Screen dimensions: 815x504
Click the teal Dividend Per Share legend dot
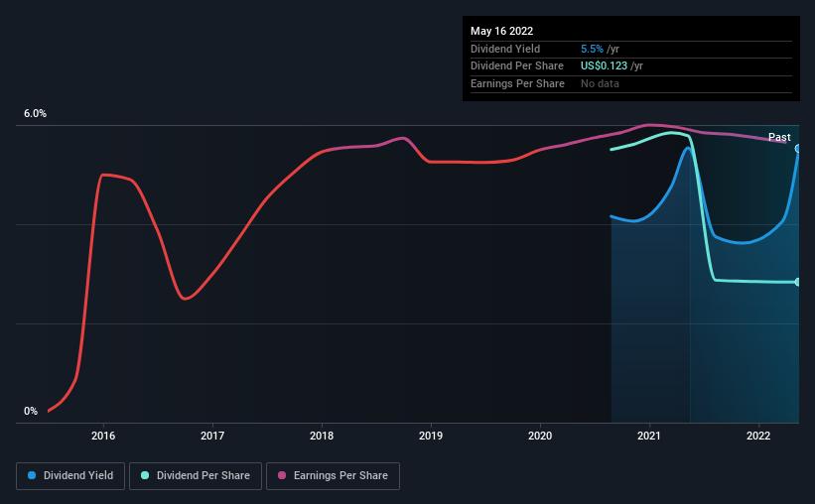pyautogui.click(x=145, y=475)
